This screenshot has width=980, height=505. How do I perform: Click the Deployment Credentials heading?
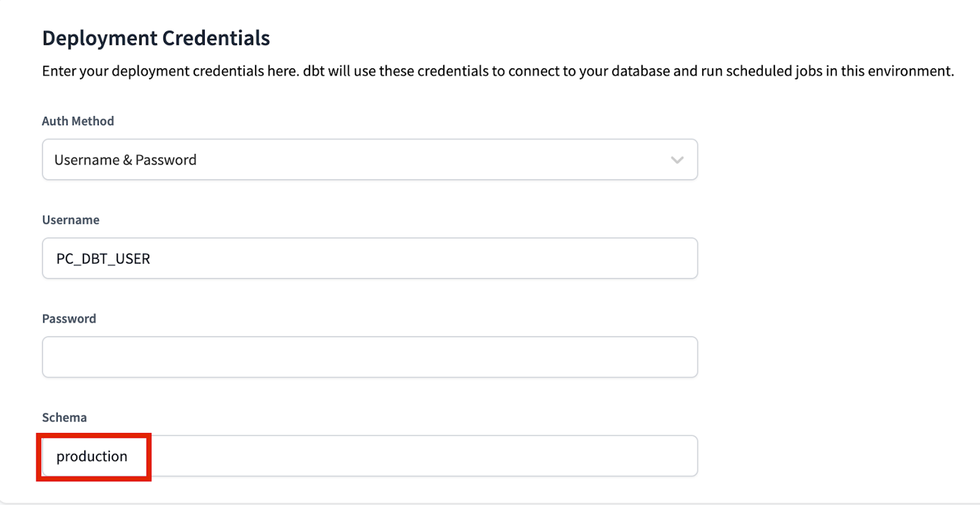pos(156,37)
